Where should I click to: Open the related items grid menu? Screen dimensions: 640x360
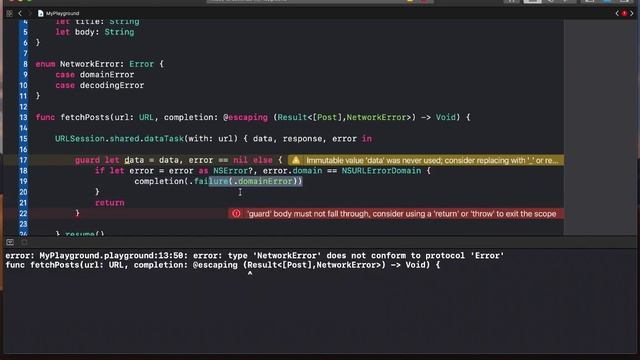9,13
